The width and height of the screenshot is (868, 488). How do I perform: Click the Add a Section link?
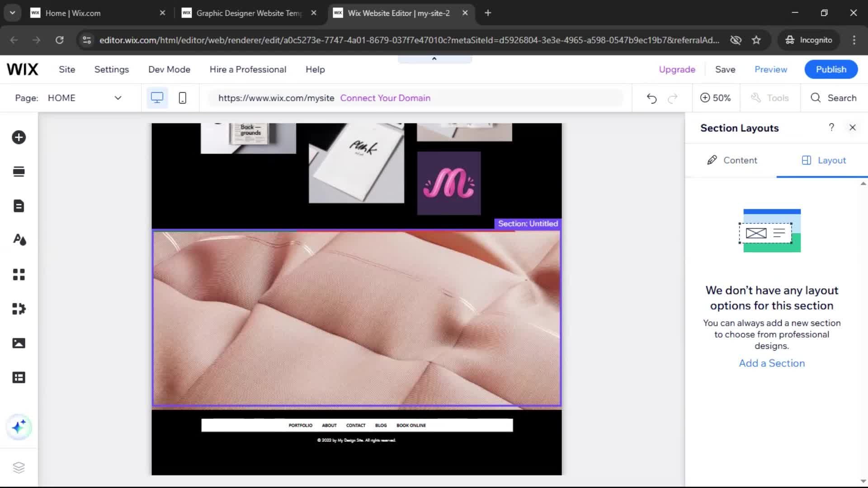[x=771, y=363]
